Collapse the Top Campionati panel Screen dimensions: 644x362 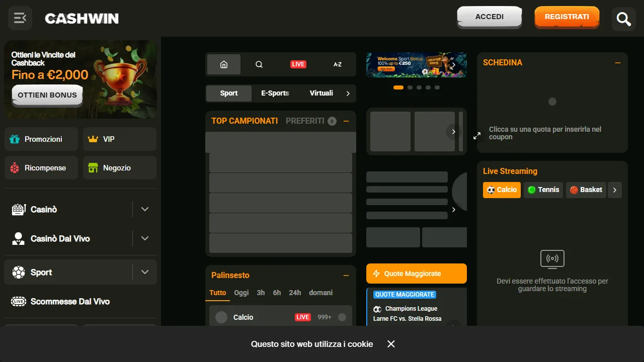pos(346,121)
